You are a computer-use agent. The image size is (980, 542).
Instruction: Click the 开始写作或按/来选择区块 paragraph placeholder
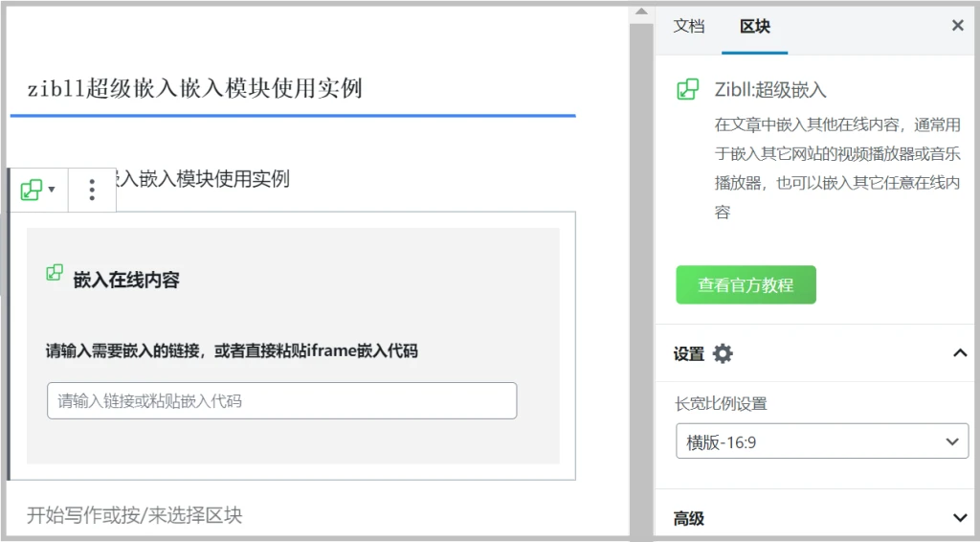coord(134,515)
